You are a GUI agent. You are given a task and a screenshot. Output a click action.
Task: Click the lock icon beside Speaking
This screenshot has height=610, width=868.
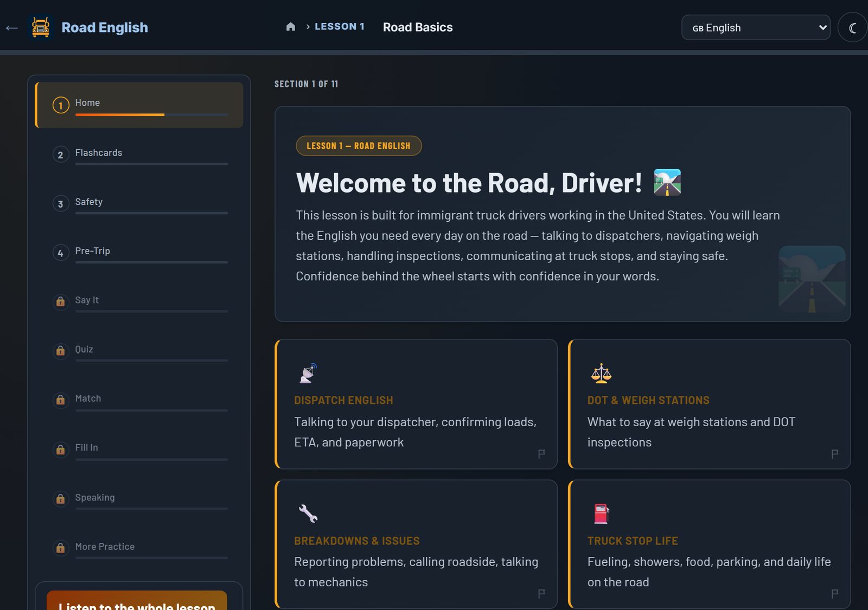60,499
